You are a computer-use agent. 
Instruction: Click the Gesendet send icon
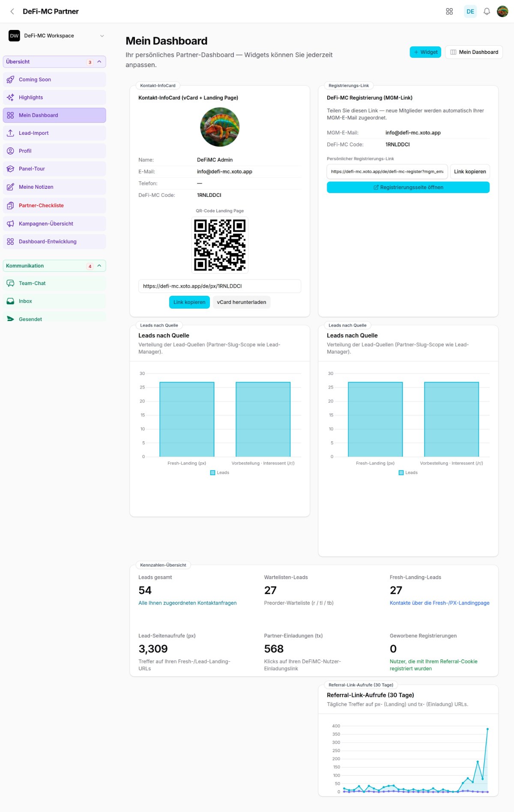coord(10,319)
